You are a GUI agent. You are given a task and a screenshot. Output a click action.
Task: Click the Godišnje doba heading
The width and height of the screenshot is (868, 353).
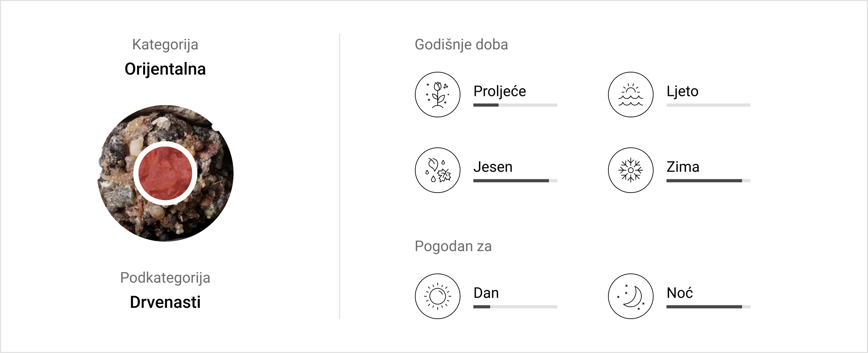461,45
